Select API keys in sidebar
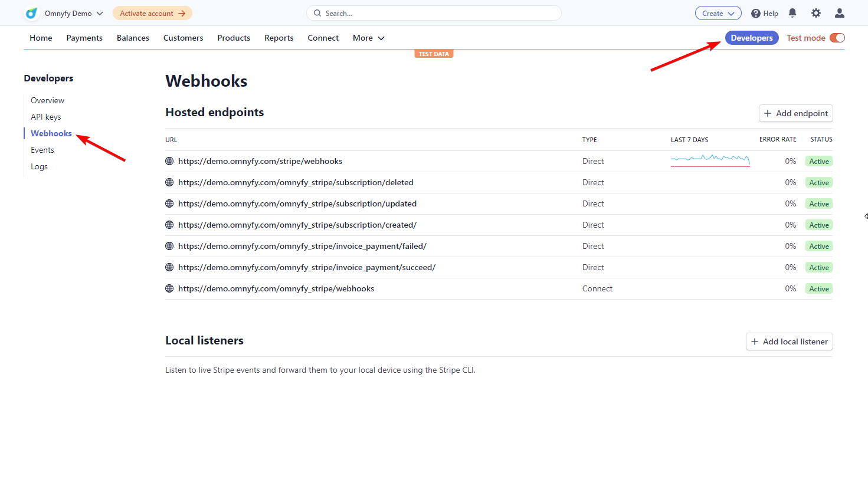Screen dimensions: 868x486 [46, 117]
